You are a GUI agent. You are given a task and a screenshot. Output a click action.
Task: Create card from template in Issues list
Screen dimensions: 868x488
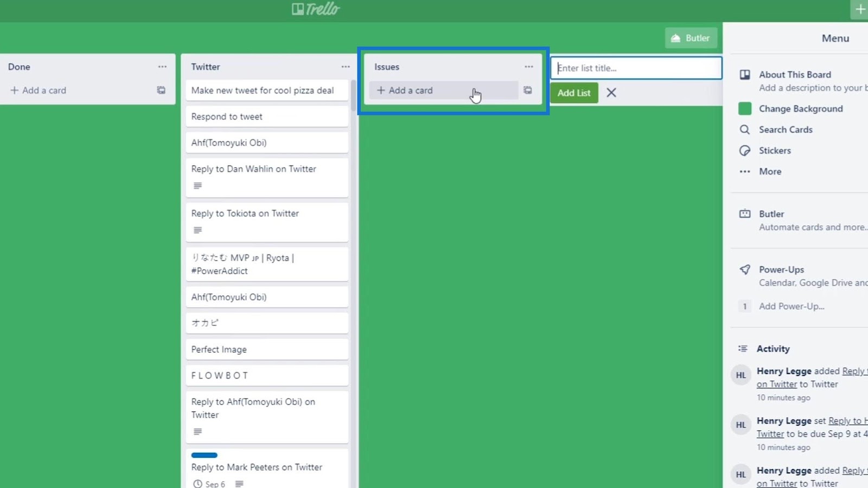(x=528, y=91)
